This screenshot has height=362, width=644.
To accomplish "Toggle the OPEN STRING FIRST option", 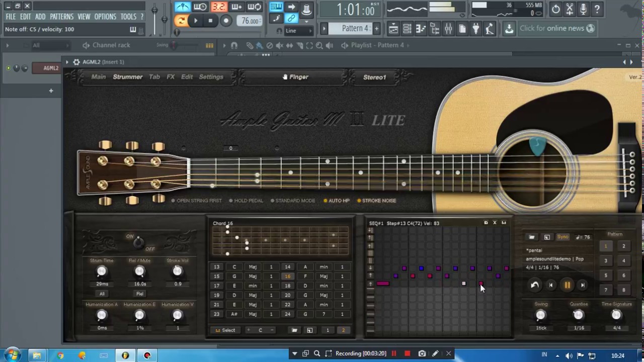I will (x=197, y=201).
